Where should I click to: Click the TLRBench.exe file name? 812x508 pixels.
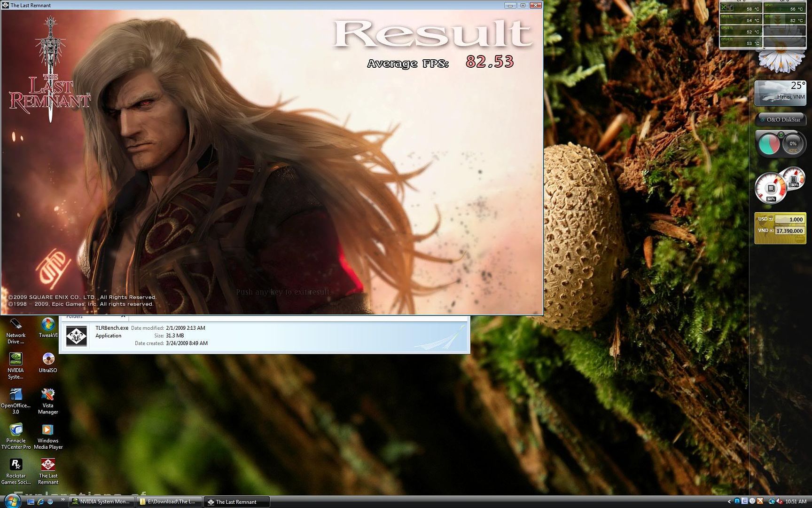click(112, 328)
